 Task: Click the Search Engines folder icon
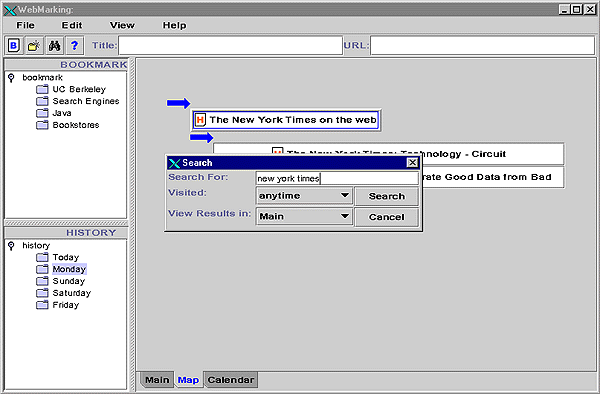42,101
